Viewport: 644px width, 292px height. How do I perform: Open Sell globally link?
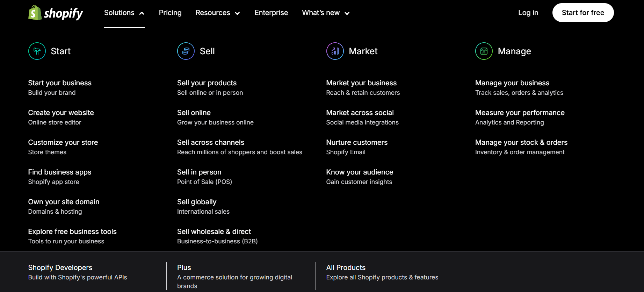(x=197, y=202)
